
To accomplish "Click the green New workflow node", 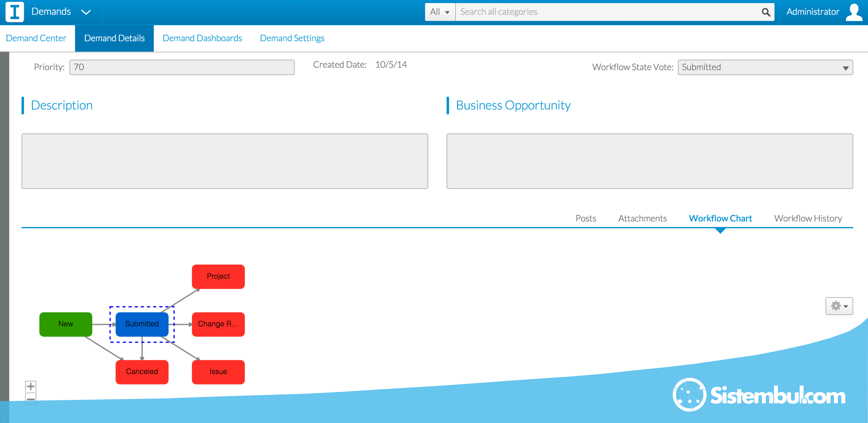I will pyautogui.click(x=66, y=324).
